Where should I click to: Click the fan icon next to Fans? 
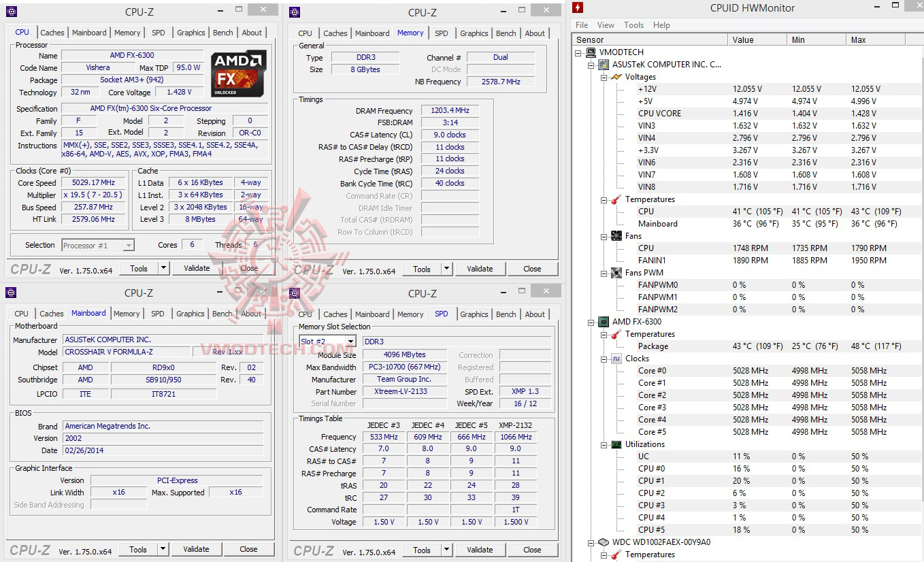(616, 236)
